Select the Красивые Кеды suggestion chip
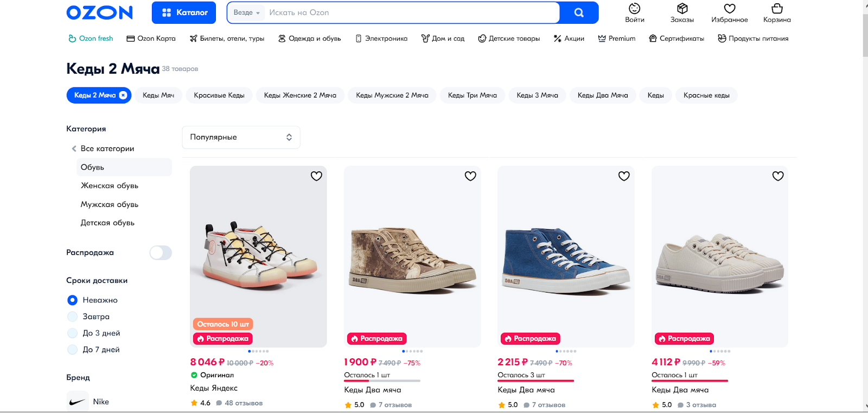 (219, 95)
